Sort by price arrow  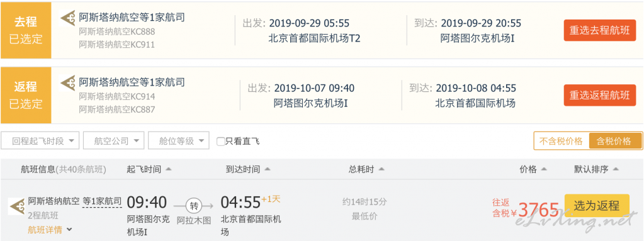point(544,169)
